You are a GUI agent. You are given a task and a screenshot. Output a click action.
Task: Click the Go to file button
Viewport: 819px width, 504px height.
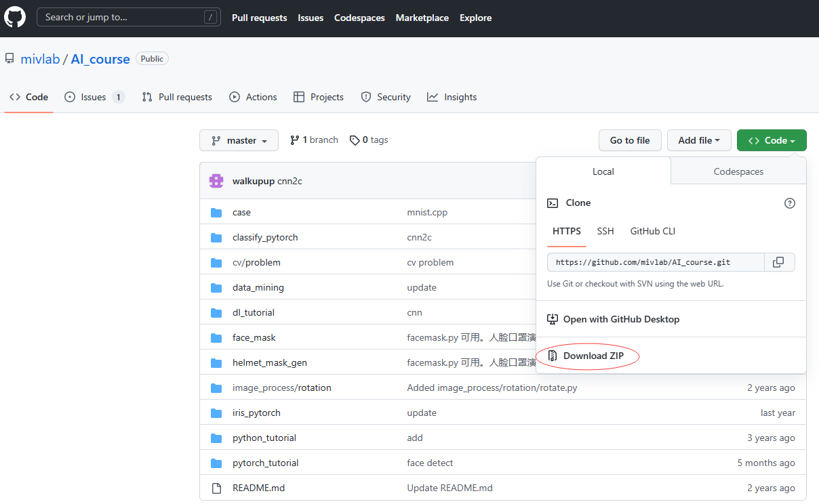(630, 140)
